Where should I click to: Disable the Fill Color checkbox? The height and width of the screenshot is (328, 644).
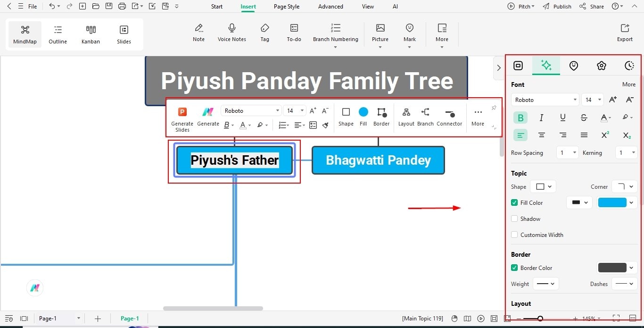[x=514, y=202]
